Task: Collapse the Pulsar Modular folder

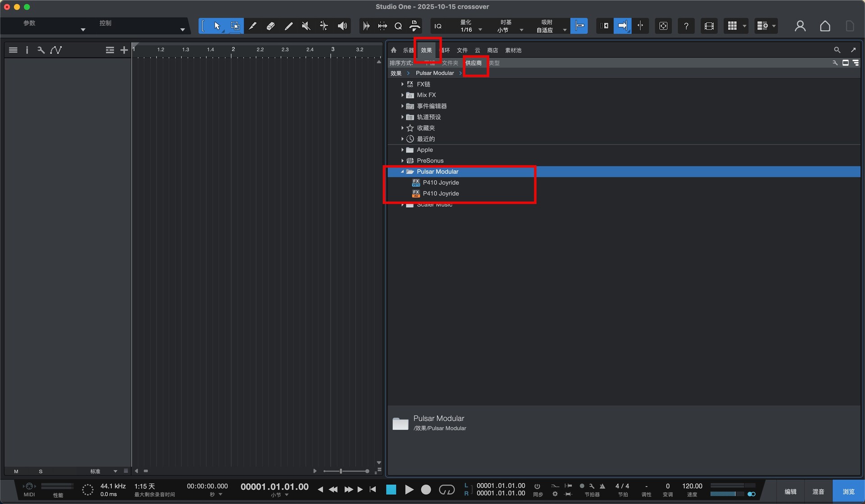Action: (x=402, y=172)
